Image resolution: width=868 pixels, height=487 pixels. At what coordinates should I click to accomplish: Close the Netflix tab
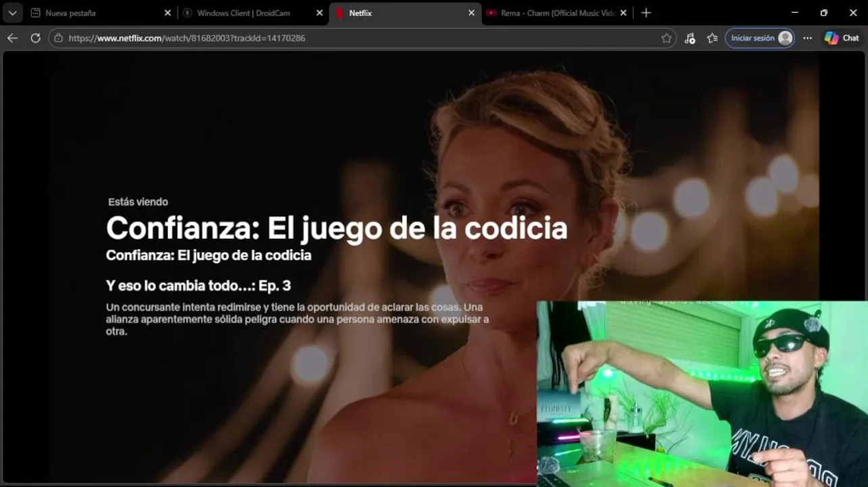(472, 13)
